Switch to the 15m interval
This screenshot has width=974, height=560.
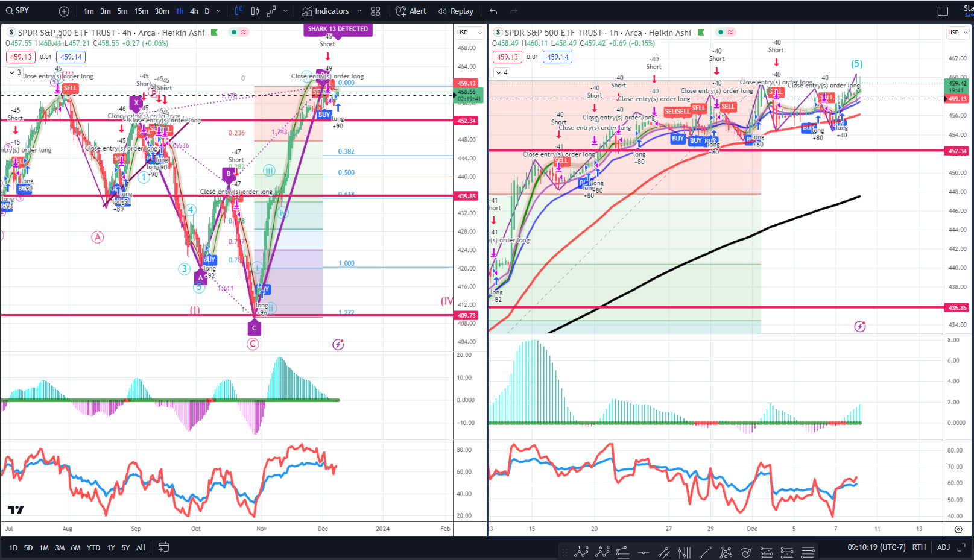click(141, 11)
